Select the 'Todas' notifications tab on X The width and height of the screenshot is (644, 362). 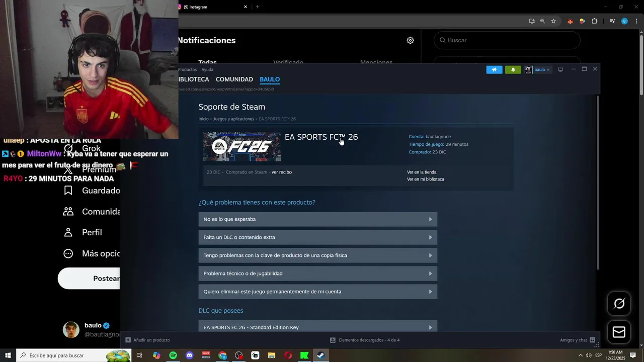pyautogui.click(x=207, y=63)
